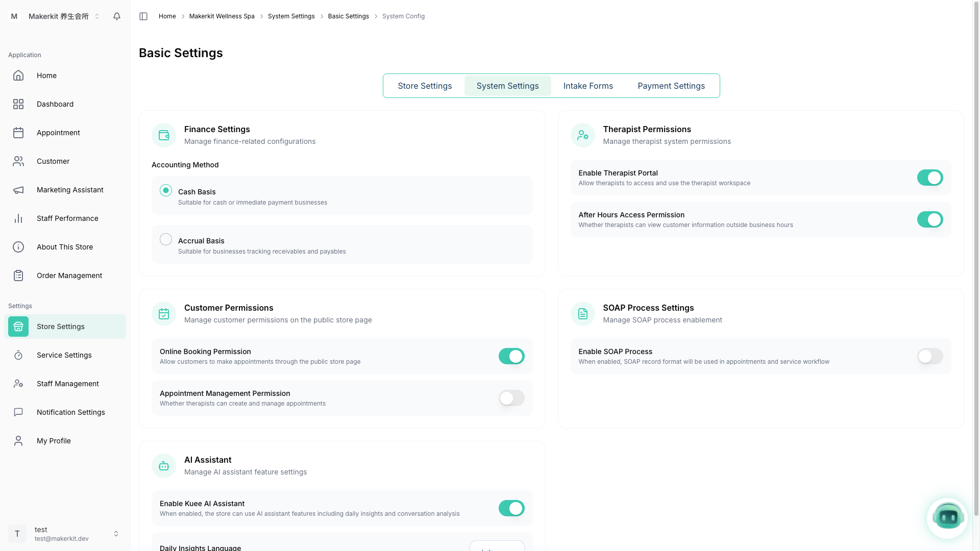
Task: Expand Makerkit workspace switcher dropdown
Action: (x=96, y=16)
